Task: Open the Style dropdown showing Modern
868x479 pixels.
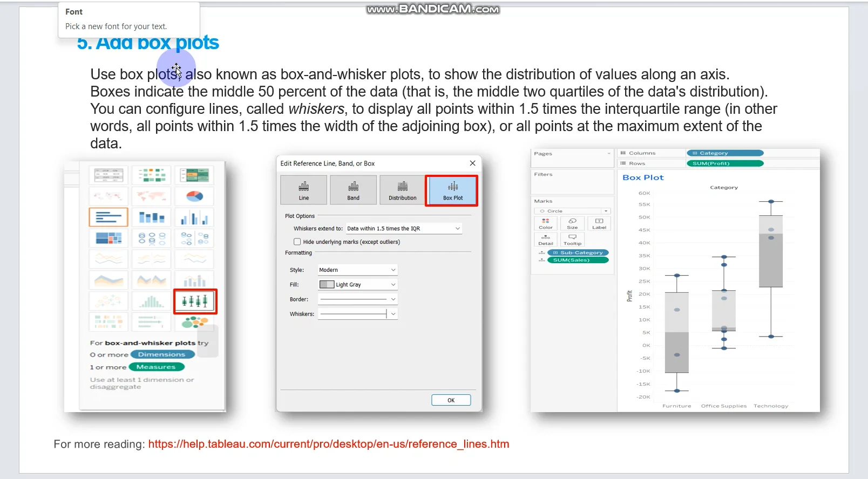Action: point(357,270)
